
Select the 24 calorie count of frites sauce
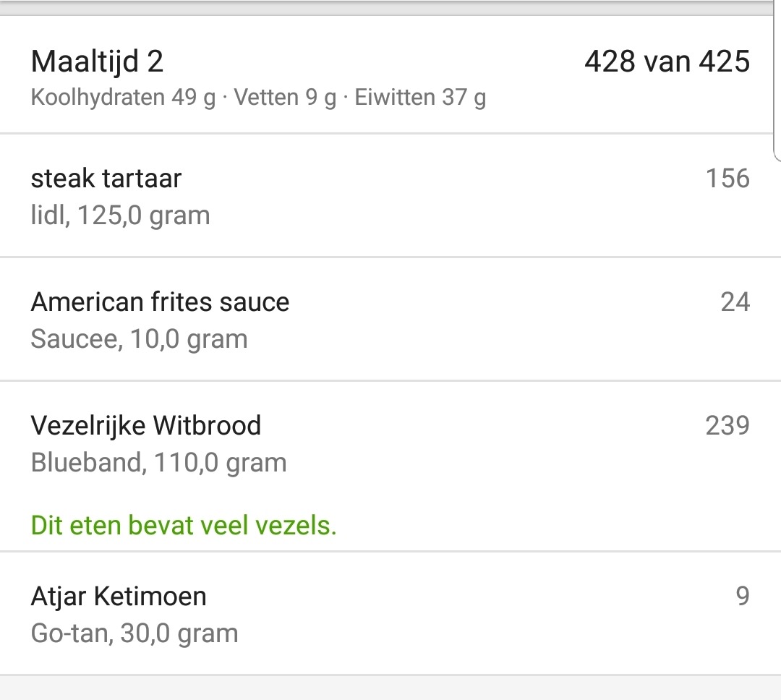[x=733, y=302]
